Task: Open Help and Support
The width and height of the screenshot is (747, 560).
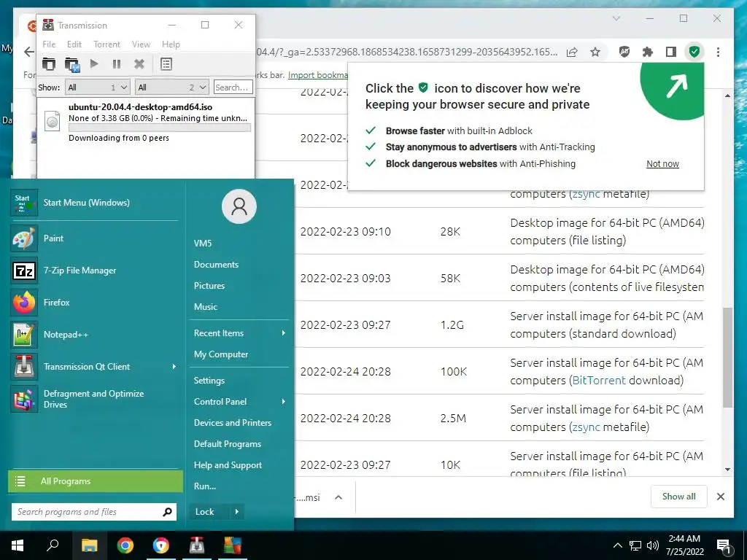Action: (228, 465)
